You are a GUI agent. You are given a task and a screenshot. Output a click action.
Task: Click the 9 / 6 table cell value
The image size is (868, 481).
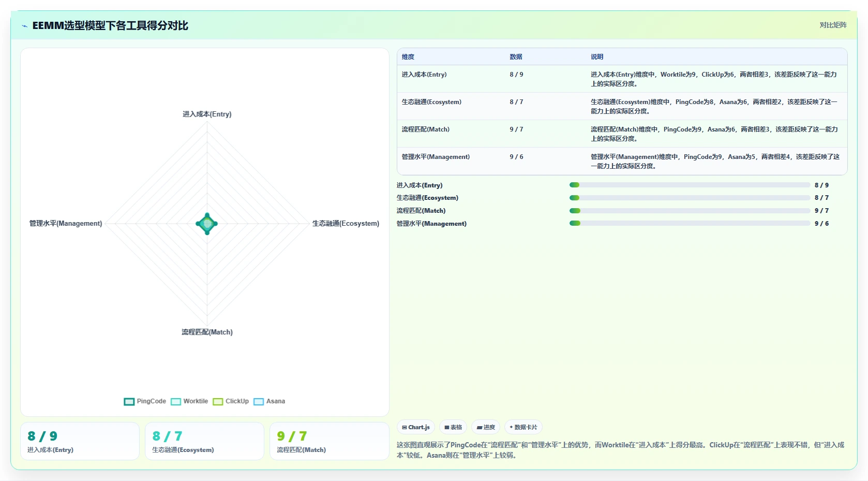516,157
